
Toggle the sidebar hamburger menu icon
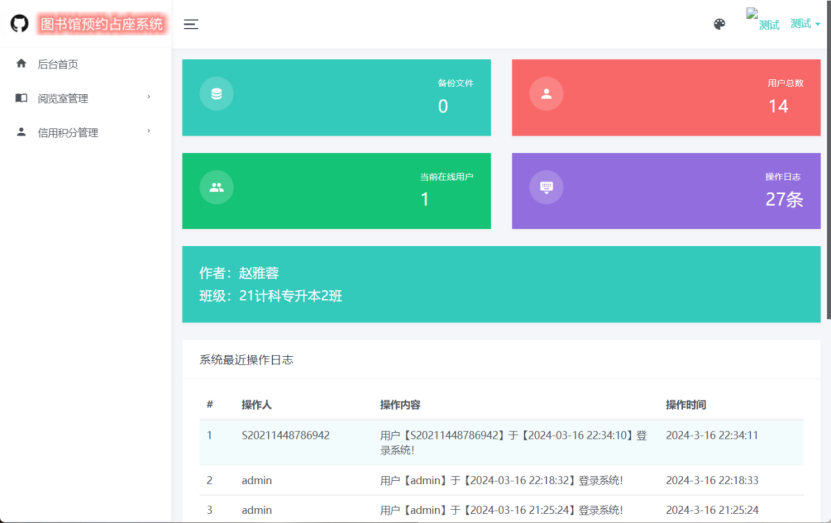[191, 24]
